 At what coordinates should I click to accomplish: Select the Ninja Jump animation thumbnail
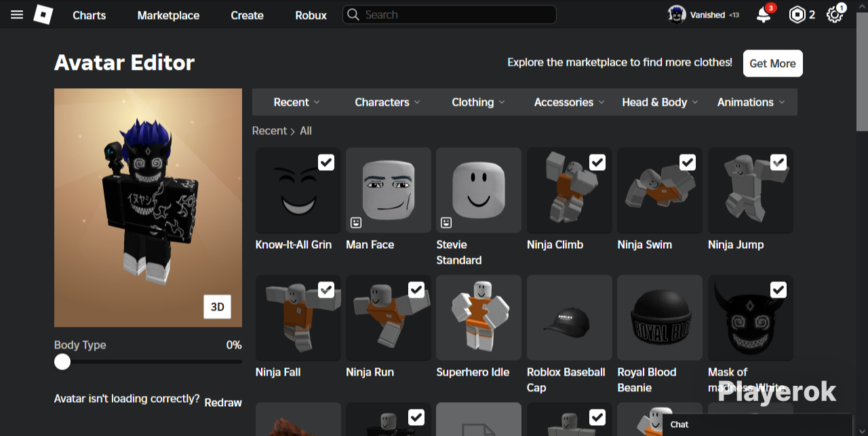751,191
